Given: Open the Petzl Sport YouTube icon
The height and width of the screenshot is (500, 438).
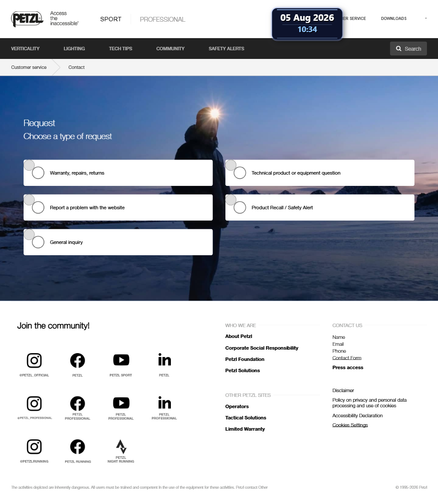Looking at the screenshot, I should 121,360.
